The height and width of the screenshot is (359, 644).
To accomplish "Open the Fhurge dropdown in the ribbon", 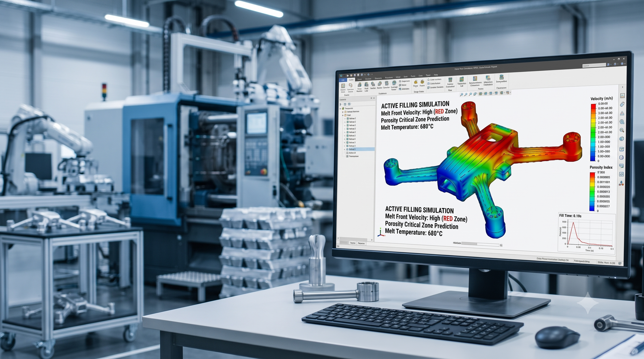I will (416, 84).
